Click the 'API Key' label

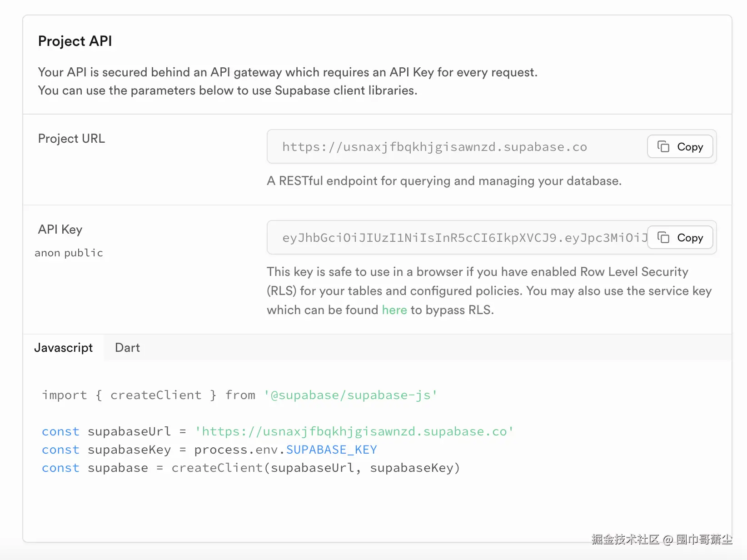pos(60,230)
